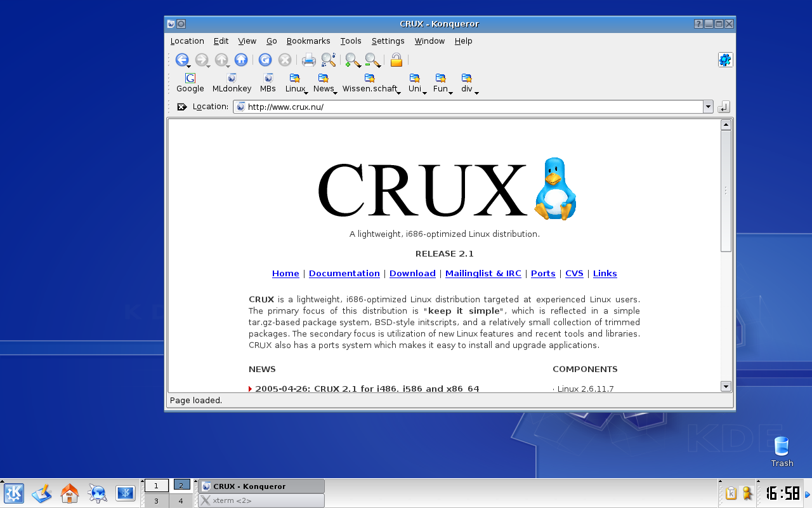Expand the Linux bookmarks folder

297,83
